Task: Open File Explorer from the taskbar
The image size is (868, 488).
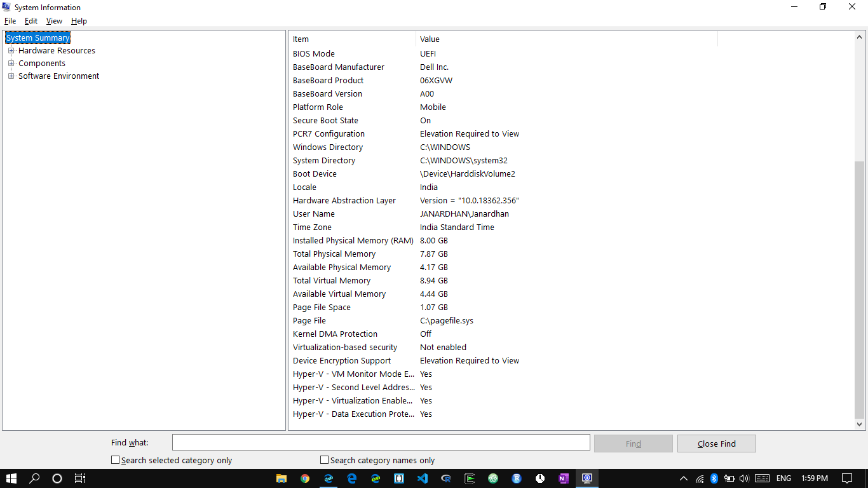Action: pos(281,478)
